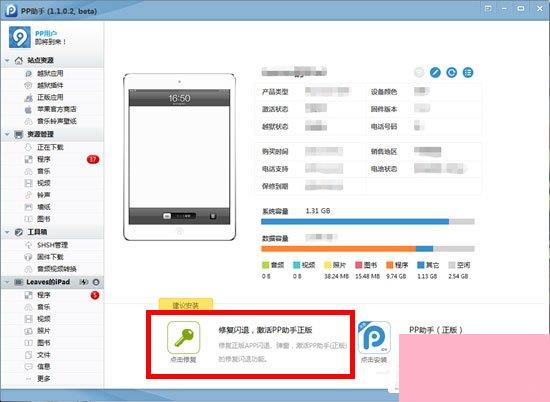
Task: Click the blue list details icon
Action: pyautogui.click(x=468, y=73)
